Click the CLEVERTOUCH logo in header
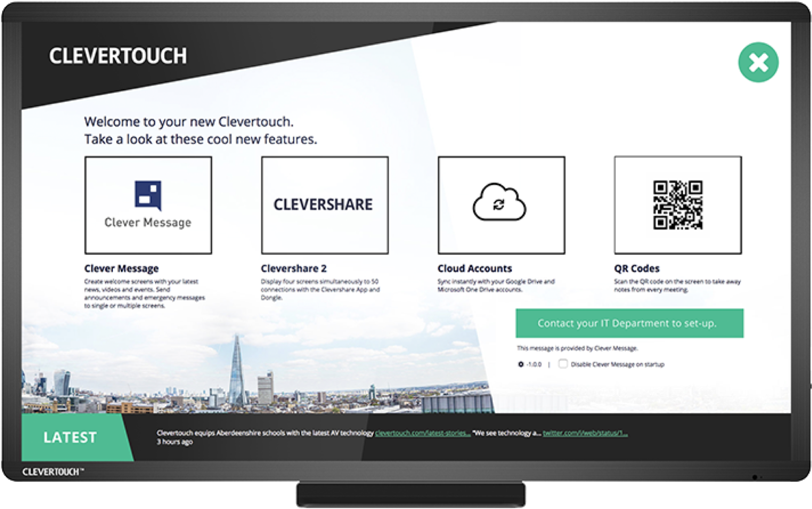The image size is (812, 509). (x=118, y=56)
